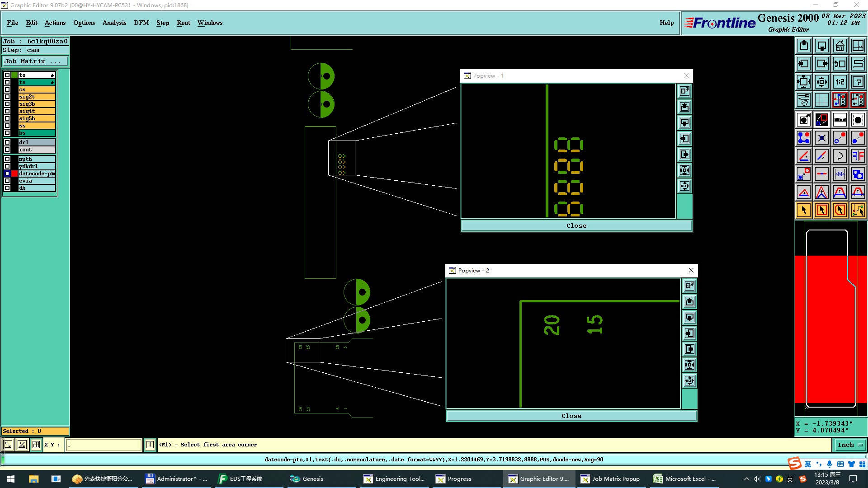Click the grid display icon

(x=821, y=100)
